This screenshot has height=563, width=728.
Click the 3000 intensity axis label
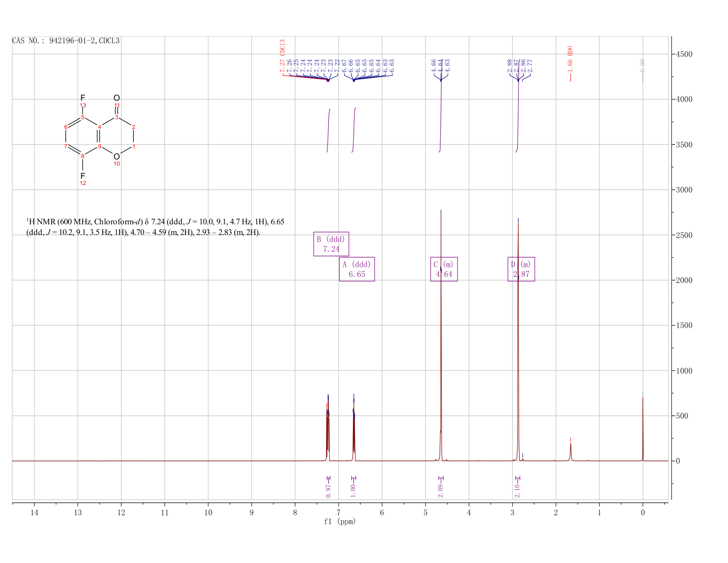tap(683, 190)
